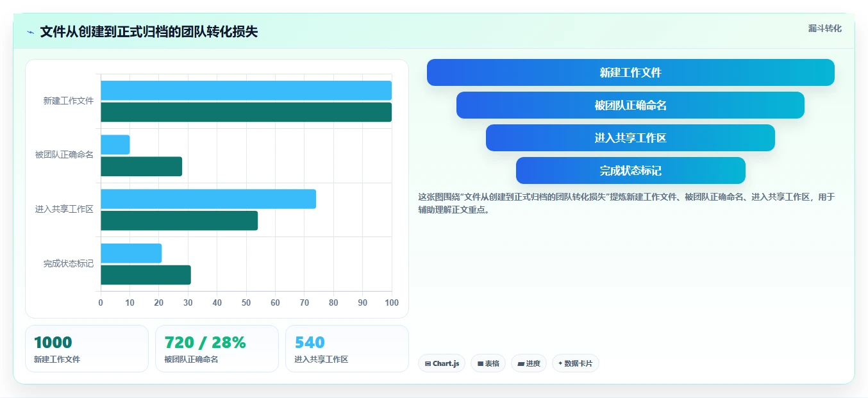Select the 新建工作文件 funnel stage

[x=631, y=72]
